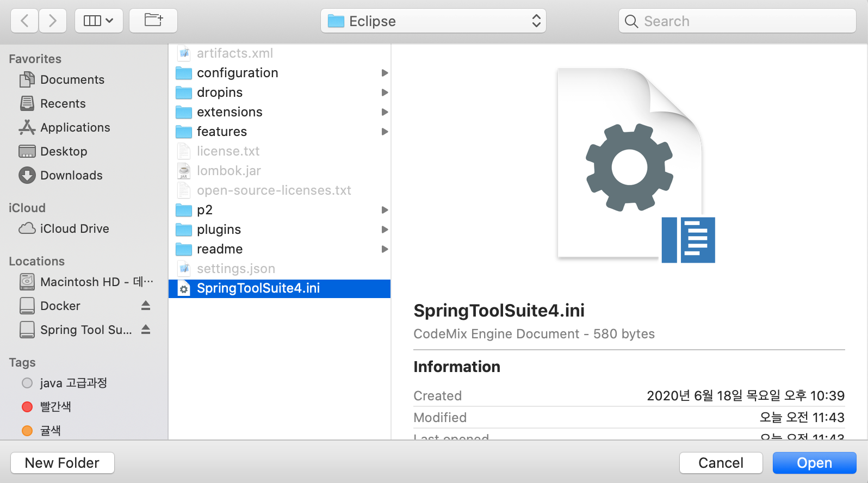The height and width of the screenshot is (483, 868).
Task: Open the Eclipse location pop-up menu
Action: [x=433, y=21]
